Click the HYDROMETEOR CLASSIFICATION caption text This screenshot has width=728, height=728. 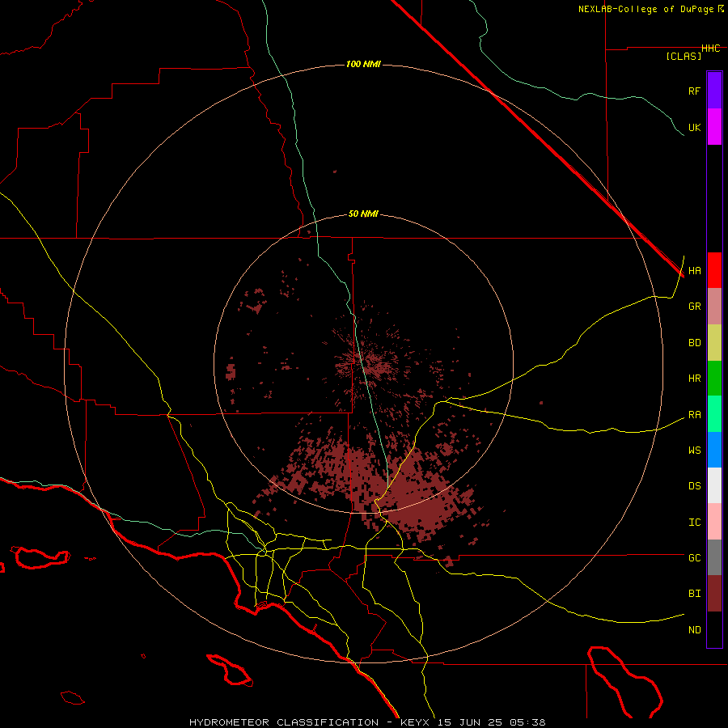[284, 722]
